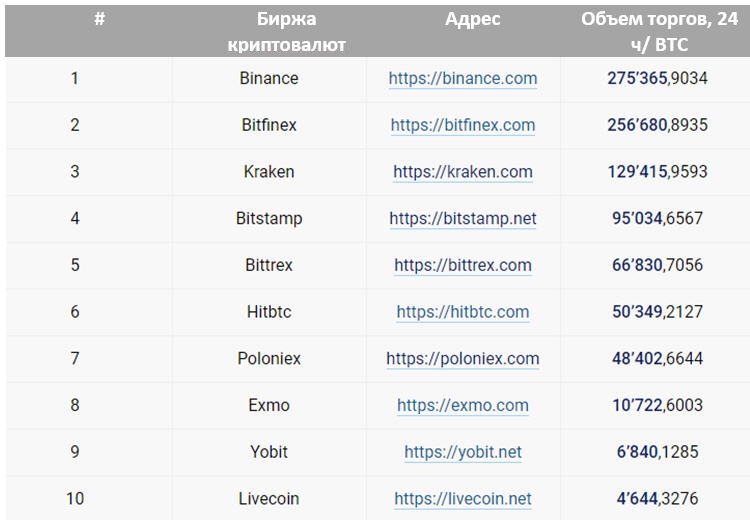This screenshot has width=750, height=524.
Task: Visit the https://exmo.com link
Action: click(462, 405)
